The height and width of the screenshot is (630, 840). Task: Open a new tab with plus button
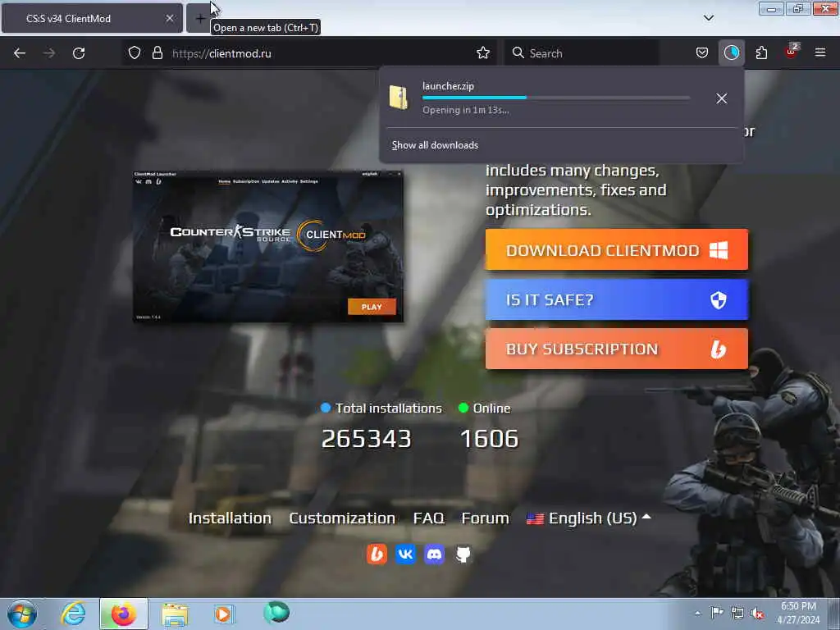pos(199,19)
